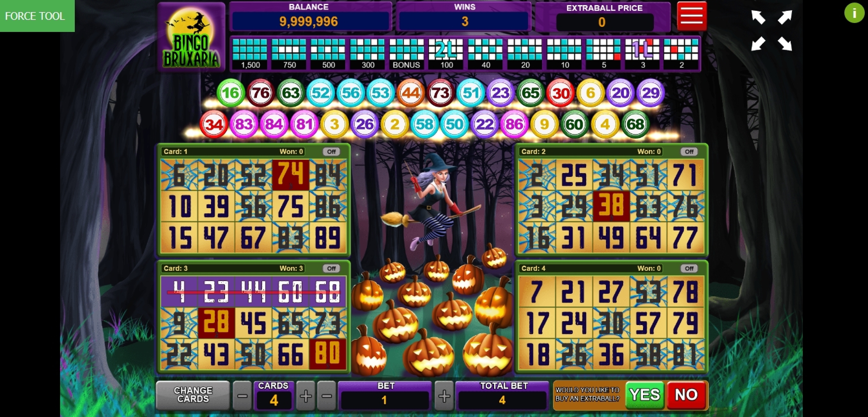Increase the number of cards

[x=306, y=396]
